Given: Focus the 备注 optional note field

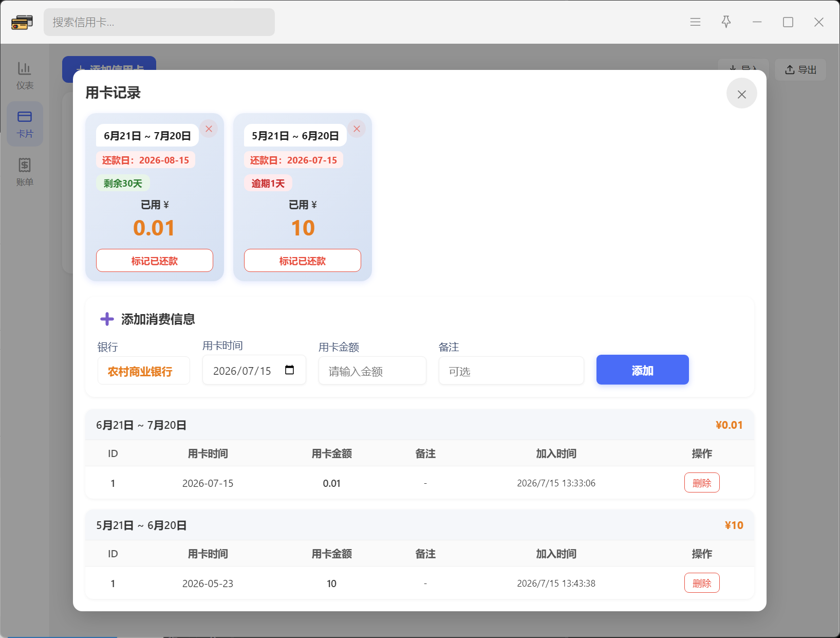Looking at the screenshot, I should click(x=511, y=371).
